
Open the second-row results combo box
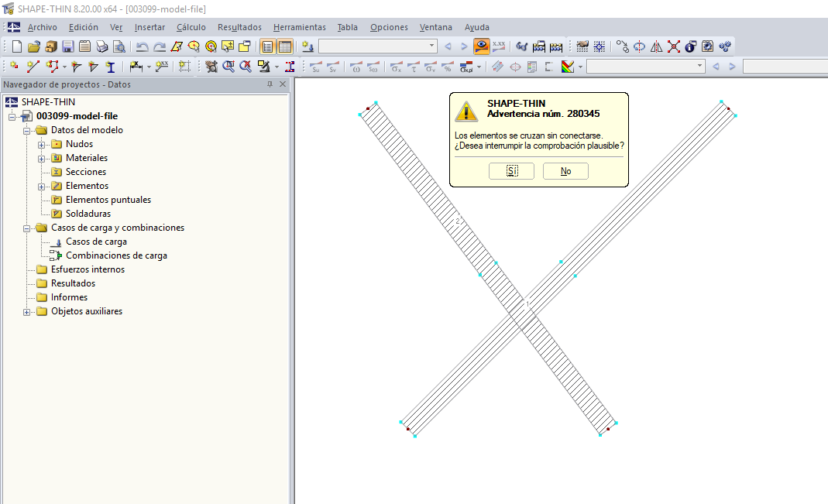[x=646, y=67]
